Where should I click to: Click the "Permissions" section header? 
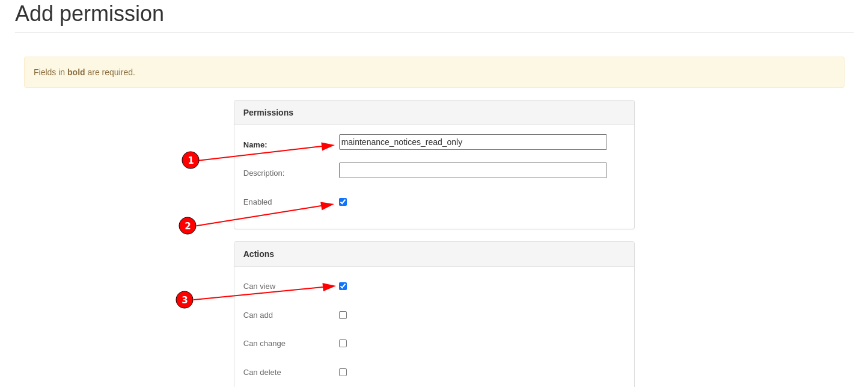(269, 113)
